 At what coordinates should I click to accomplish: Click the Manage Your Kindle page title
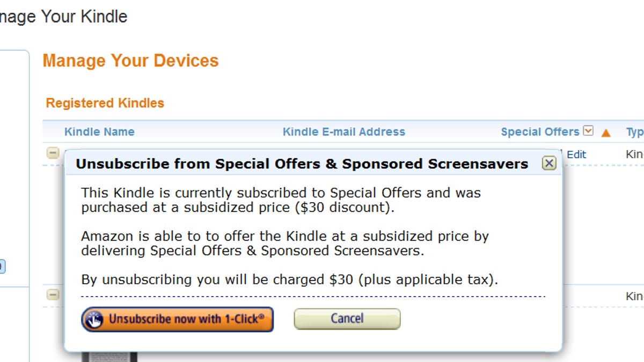click(63, 17)
